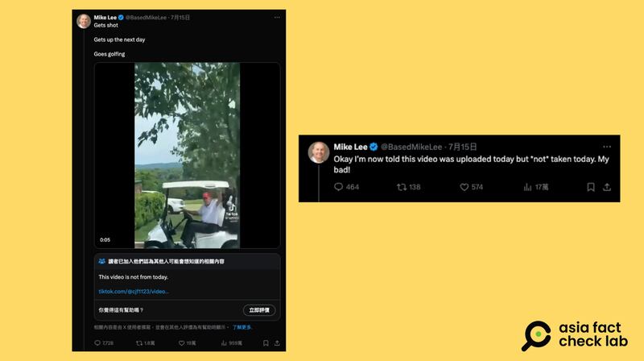The height and width of the screenshot is (361, 644).
Task: Open the tiktok.com link in community note
Action: point(134,291)
